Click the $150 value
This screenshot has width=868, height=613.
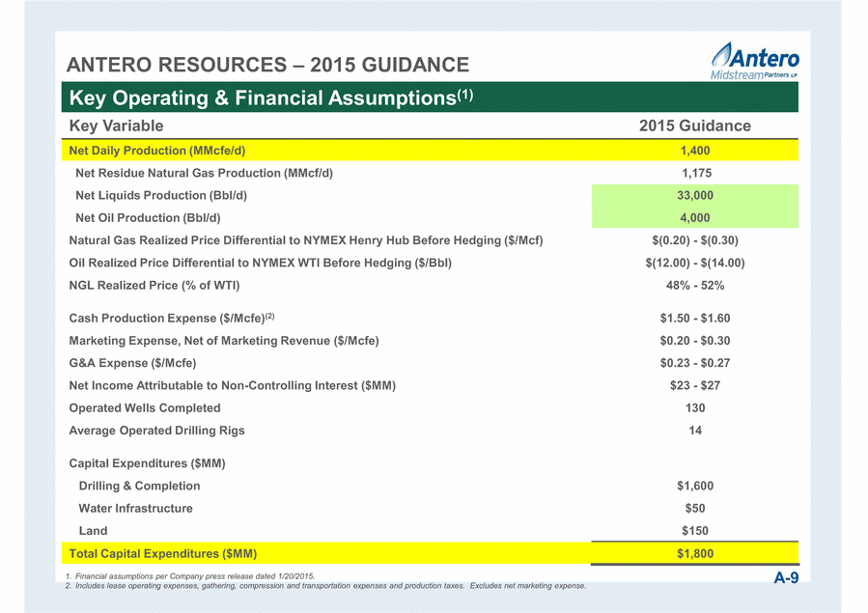(x=695, y=531)
